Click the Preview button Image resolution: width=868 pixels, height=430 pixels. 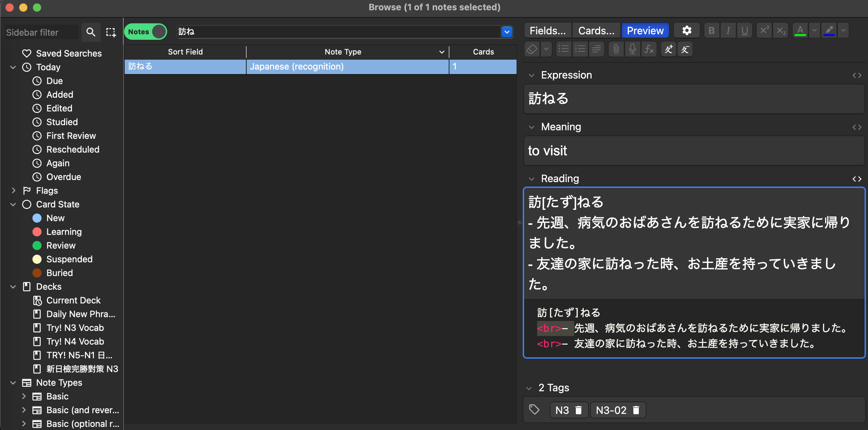coord(645,31)
